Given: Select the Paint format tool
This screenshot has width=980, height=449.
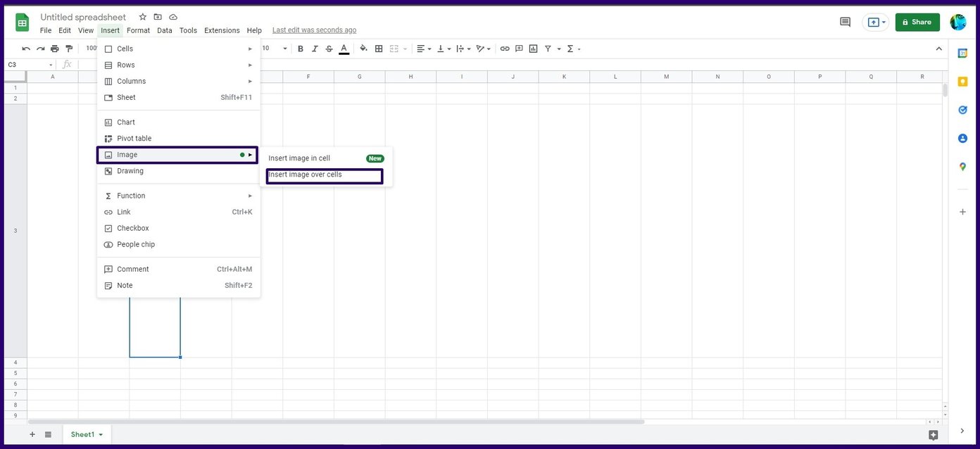Looking at the screenshot, I should coord(69,49).
